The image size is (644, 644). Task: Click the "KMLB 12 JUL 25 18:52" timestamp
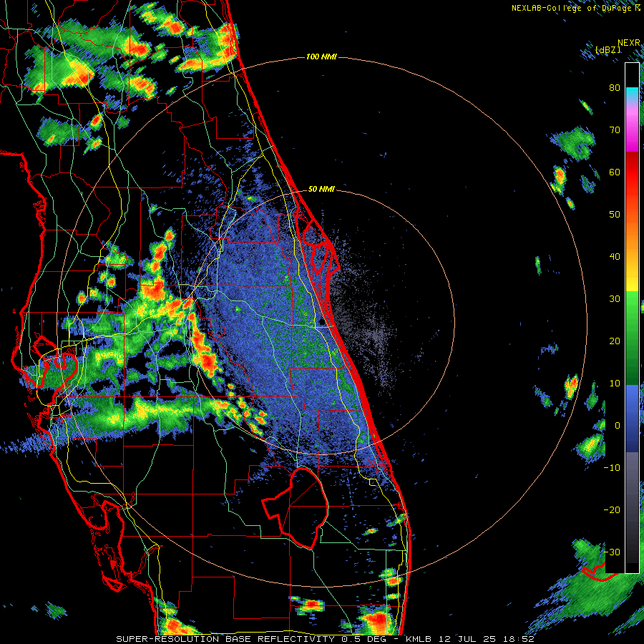(x=470, y=639)
